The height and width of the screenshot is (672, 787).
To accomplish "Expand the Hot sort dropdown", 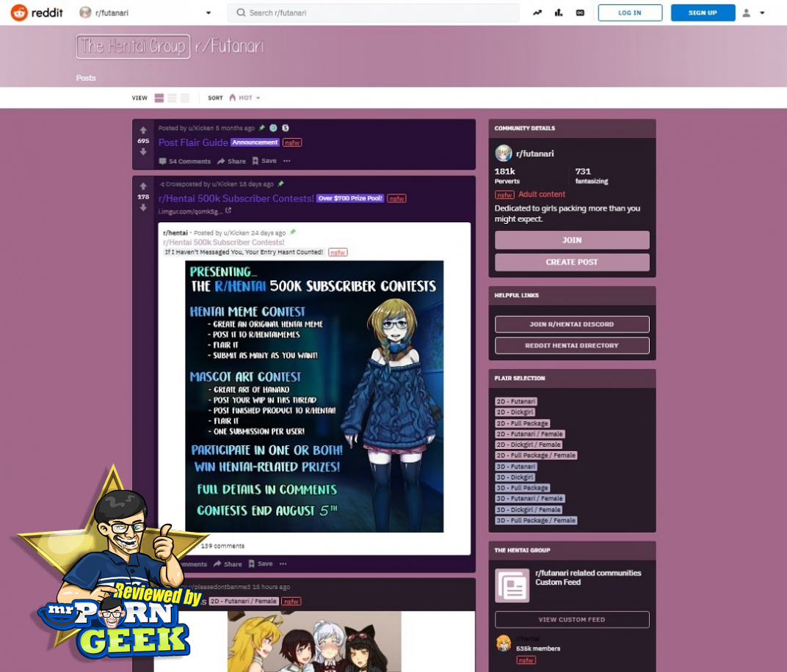I will [x=244, y=98].
